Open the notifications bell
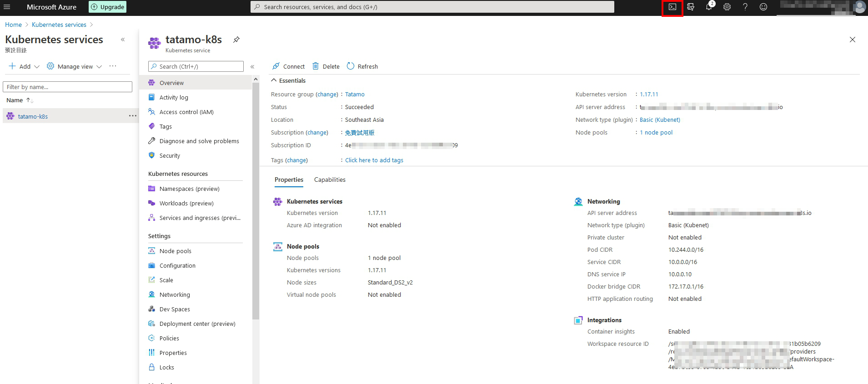 coord(709,7)
